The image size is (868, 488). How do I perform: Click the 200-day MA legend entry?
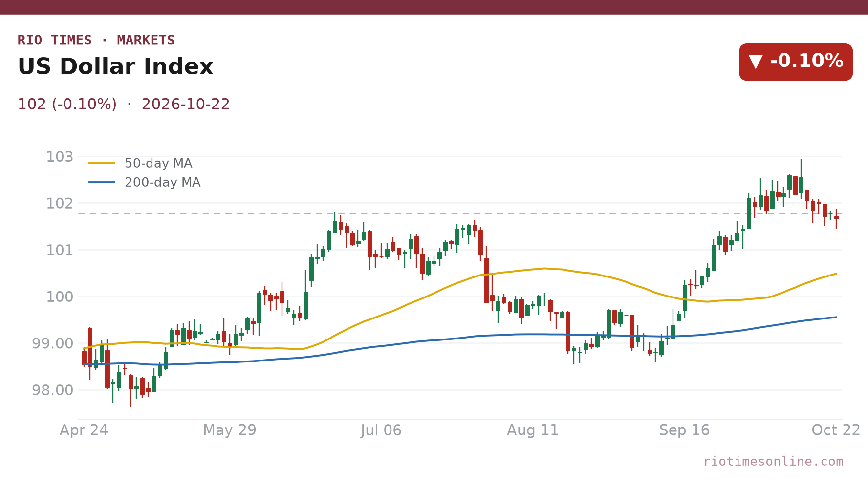pyautogui.click(x=145, y=182)
